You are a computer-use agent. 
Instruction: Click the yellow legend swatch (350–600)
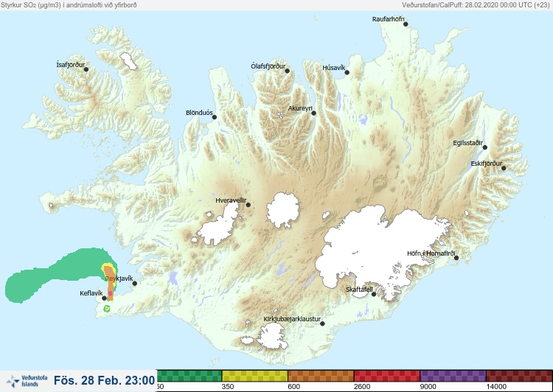pyautogui.click(x=254, y=376)
